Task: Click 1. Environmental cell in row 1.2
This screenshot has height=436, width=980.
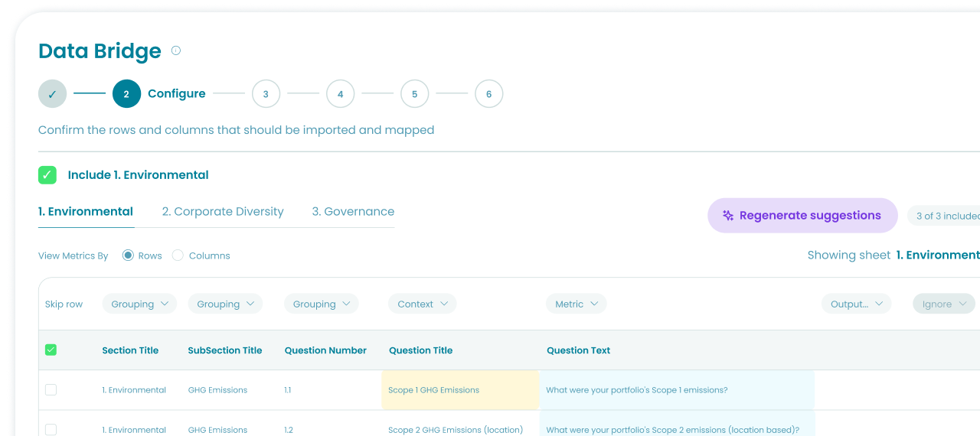Action: click(x=134, y=430)
